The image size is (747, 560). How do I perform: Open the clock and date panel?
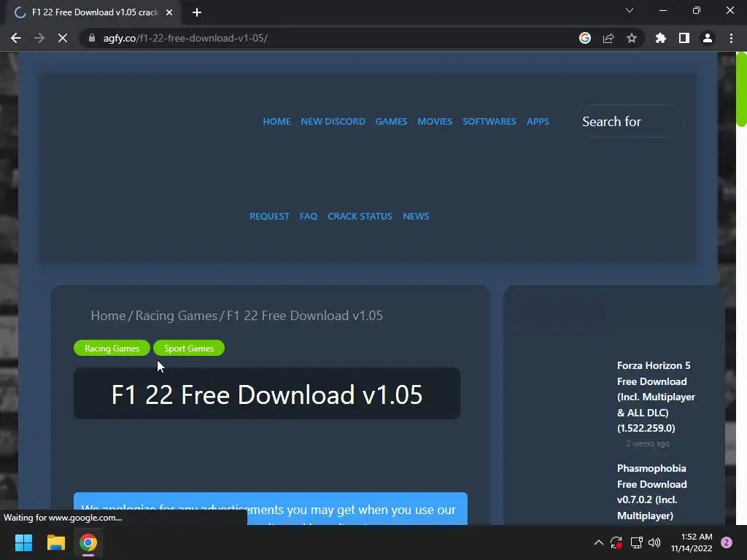click(x=692, y=542)
